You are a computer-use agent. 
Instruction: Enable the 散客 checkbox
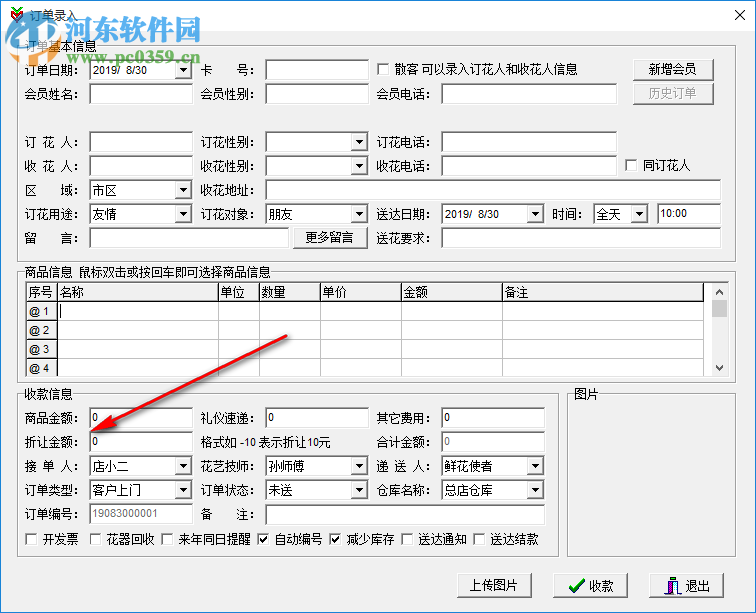[x=383, y=69]
